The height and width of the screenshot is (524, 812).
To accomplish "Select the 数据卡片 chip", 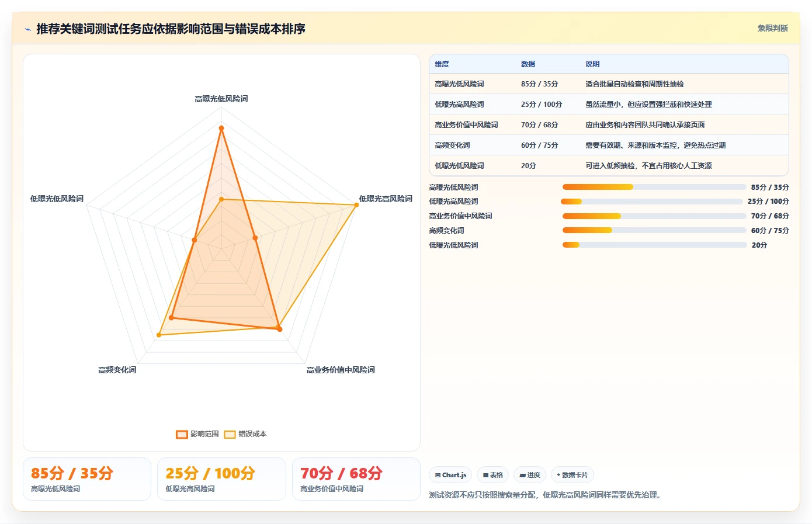I will (572, 475).
